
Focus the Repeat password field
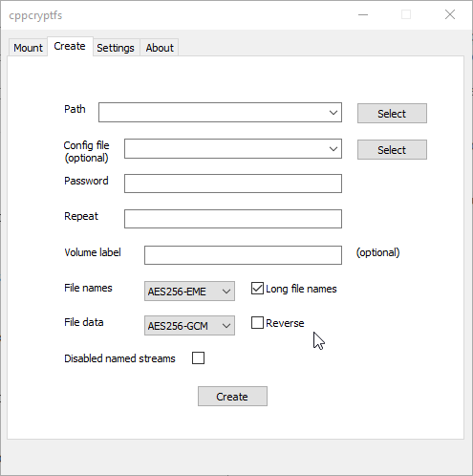click(233, 219)
